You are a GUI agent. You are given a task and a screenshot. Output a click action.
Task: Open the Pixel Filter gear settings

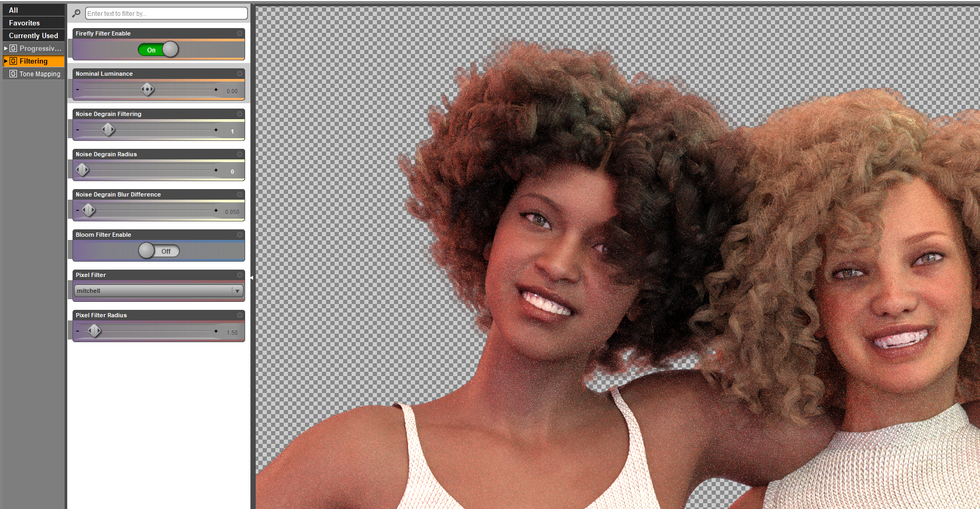[x=240, y=275]
